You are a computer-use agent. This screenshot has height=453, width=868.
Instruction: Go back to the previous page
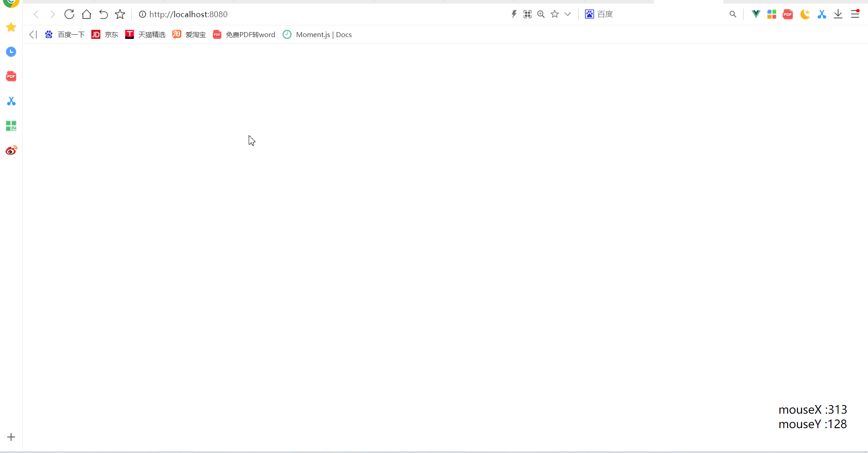point(36,14)
